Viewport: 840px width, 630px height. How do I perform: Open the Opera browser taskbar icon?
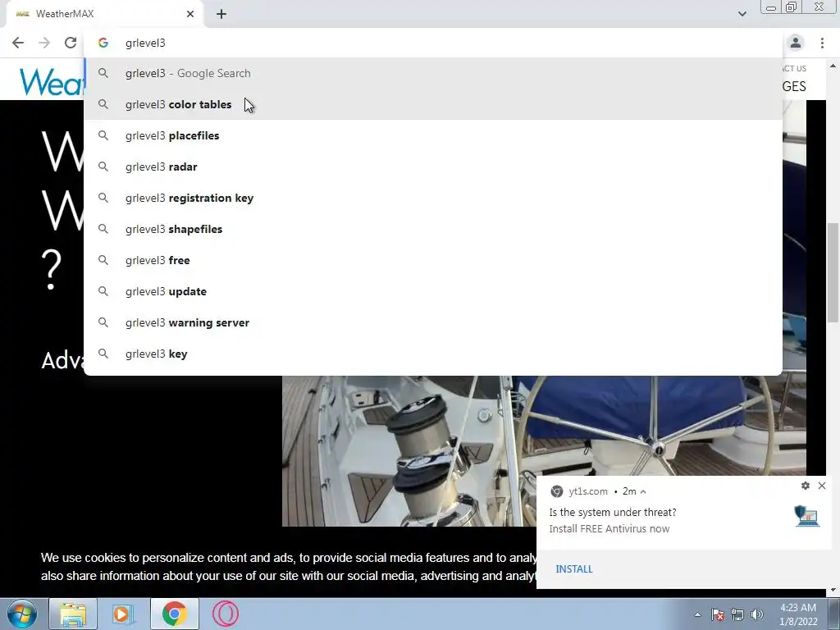225,614
